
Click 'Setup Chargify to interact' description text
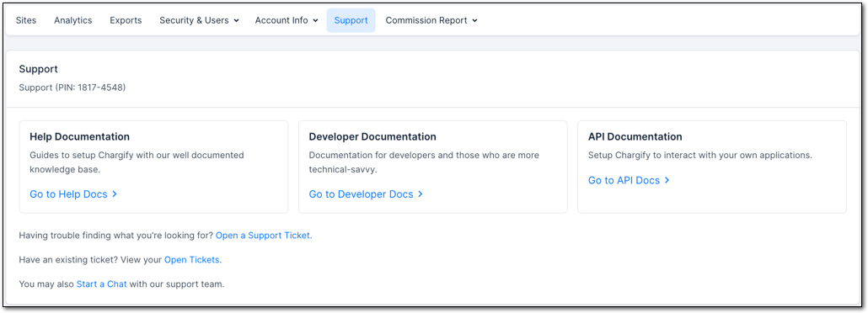(699, 156)
